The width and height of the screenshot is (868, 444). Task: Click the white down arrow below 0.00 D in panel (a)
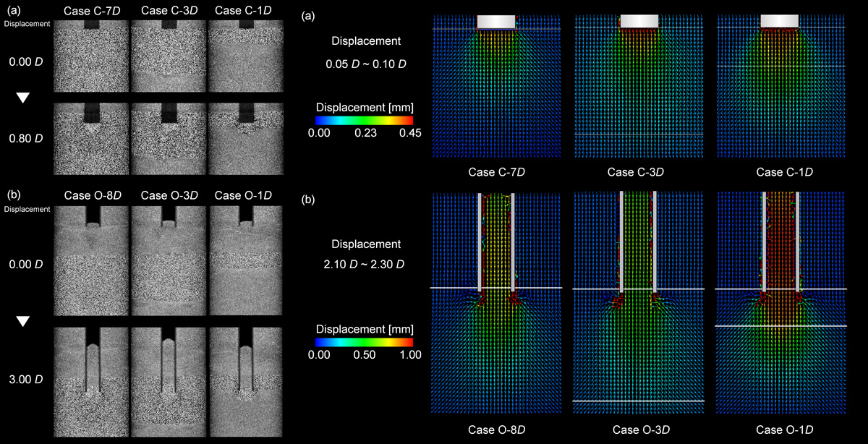point(22,98)
